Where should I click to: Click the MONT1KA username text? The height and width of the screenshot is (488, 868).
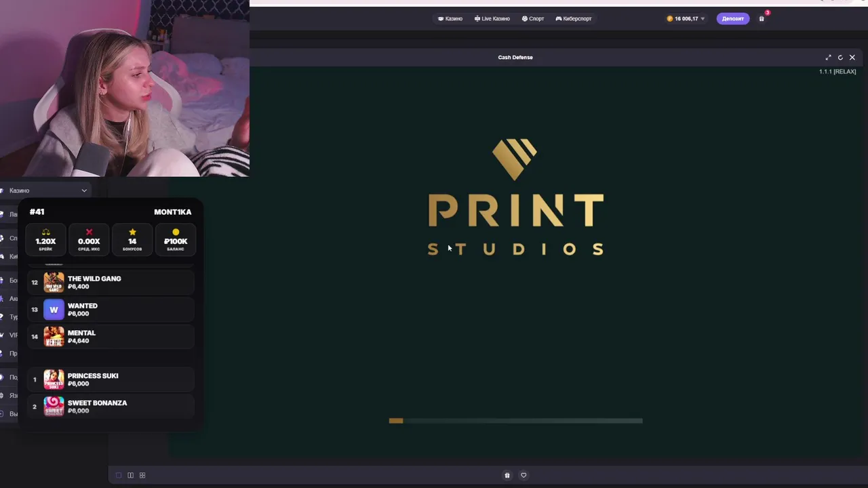point(172,212)
